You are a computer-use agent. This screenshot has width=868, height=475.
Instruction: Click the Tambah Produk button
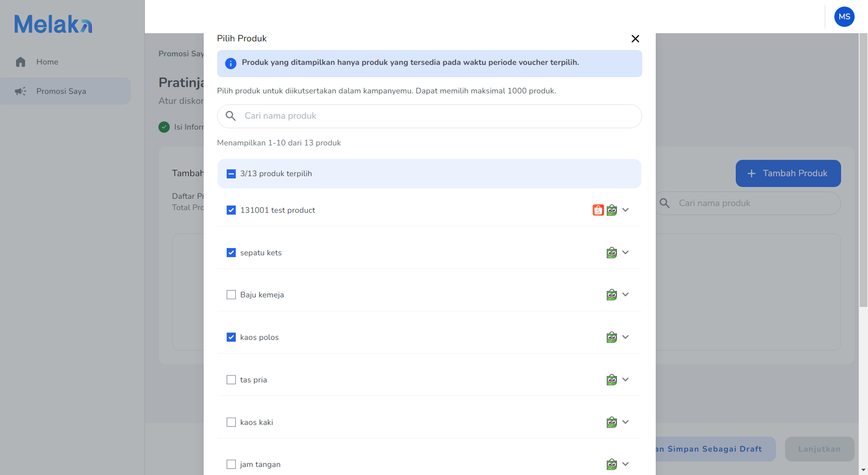pyautogui.click(x=788, y=173)
